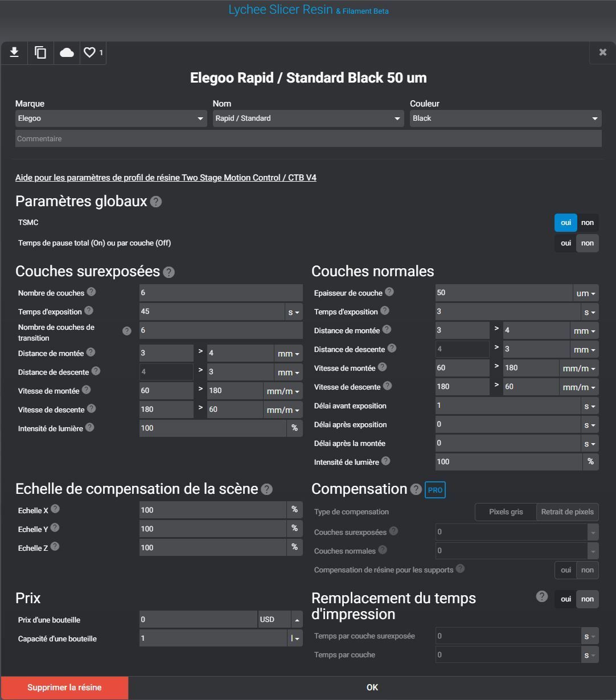The height and width of the screenshot is (700, 616).
Task: Click the PRO badge next to Compensation
Action: pyautogui.click(x=435, y=490)
